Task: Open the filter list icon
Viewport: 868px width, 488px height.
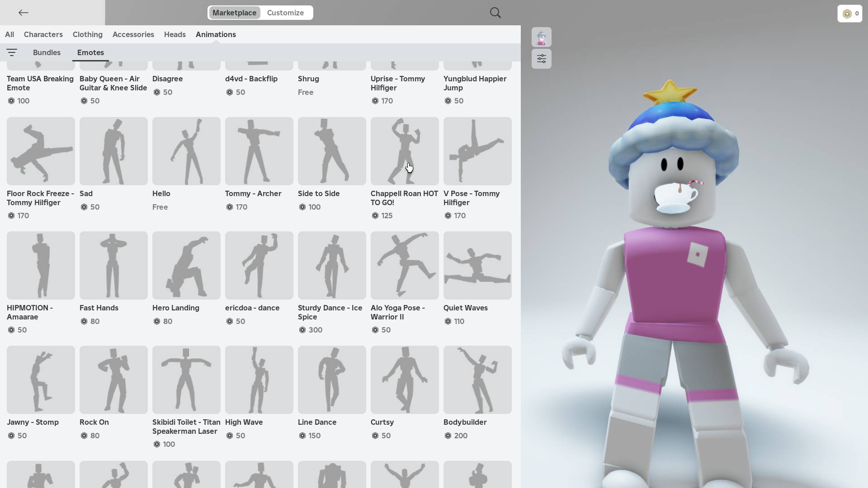Action: (12, 52)
